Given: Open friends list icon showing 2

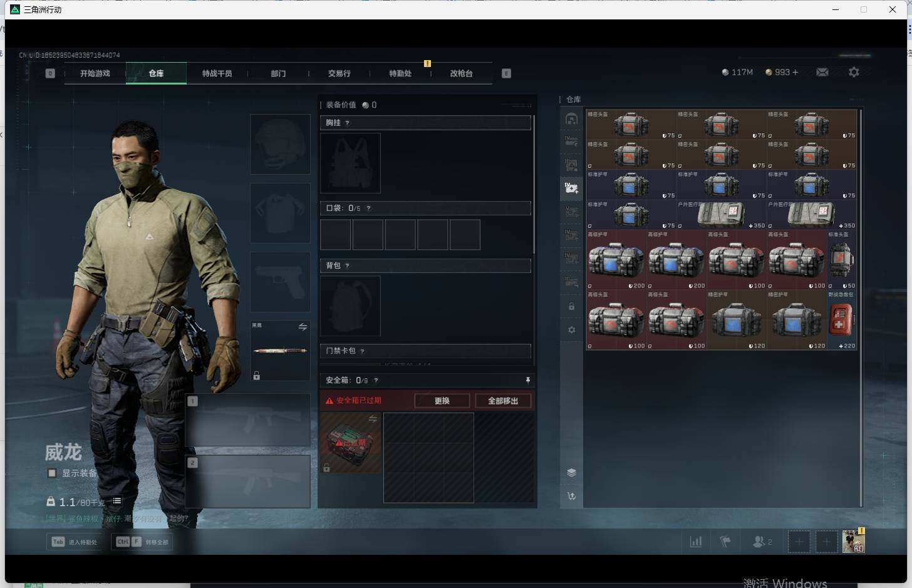Looking at the screenshot, I should (x=762, y=542).
